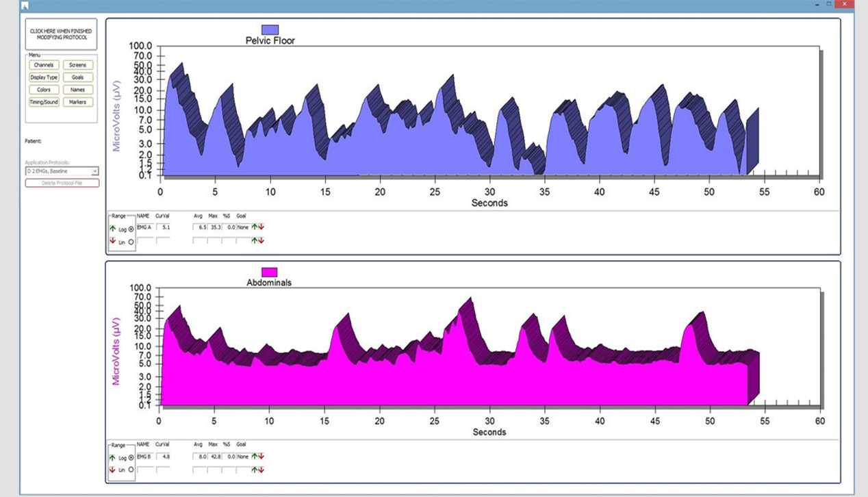This screenshot has height=497, width=868.
Task: Click the Pelvic Floor blue color swatch
Action: pyautogui.click(x=270, y=30)
